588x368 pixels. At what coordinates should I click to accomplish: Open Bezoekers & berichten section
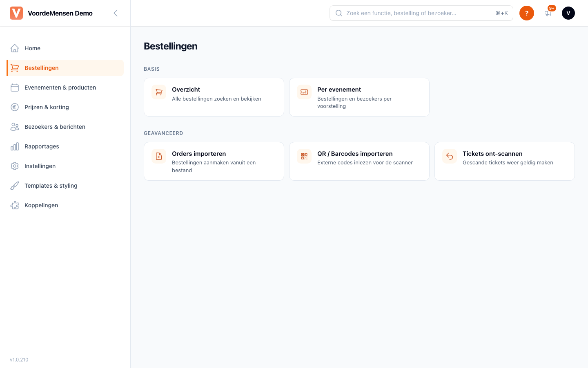(x=65, y=127)
